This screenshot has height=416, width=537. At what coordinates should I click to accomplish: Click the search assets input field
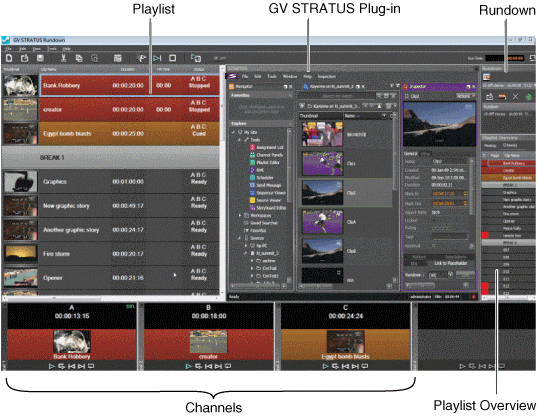pos(337,96)
